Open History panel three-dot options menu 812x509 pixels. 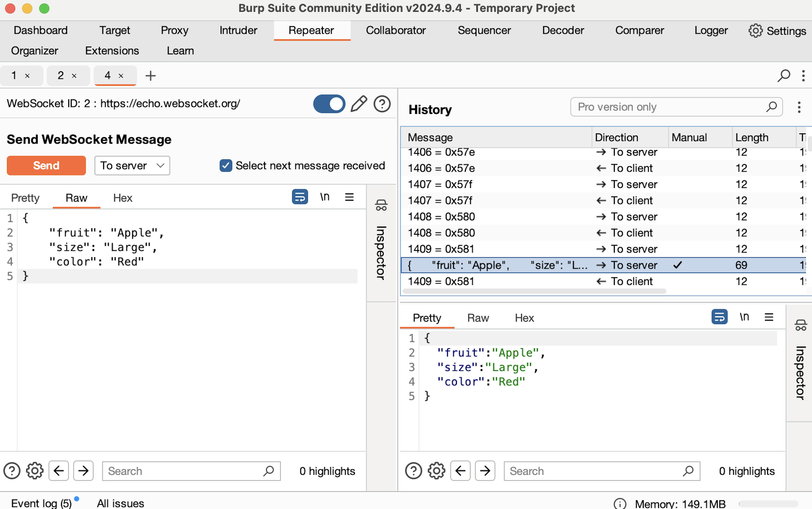(x=799, y=107)
